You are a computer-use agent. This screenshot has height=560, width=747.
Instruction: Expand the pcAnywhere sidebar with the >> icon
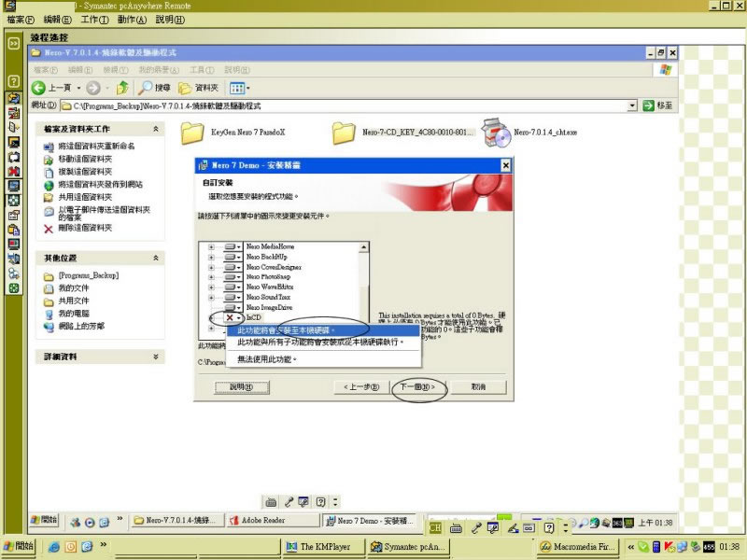[x=14, y=43]
